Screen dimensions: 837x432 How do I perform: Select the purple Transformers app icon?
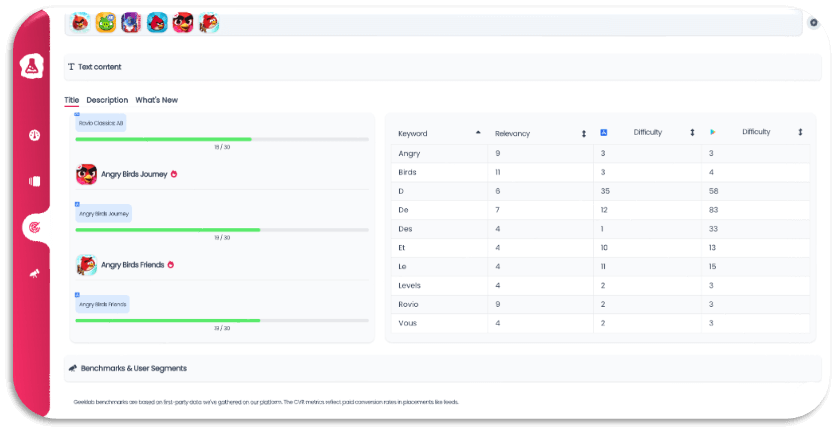tap(131, 22)
